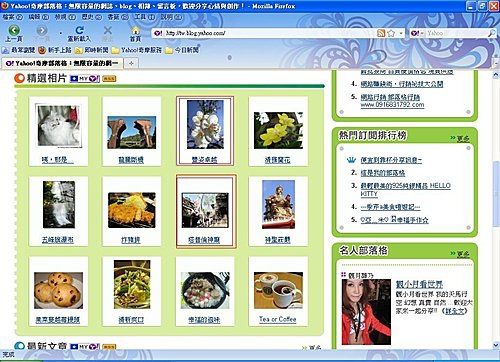Open the dessert bowl photo thumbnail
Viewport: 500px width, 362px height.
[x=205, y=290]
